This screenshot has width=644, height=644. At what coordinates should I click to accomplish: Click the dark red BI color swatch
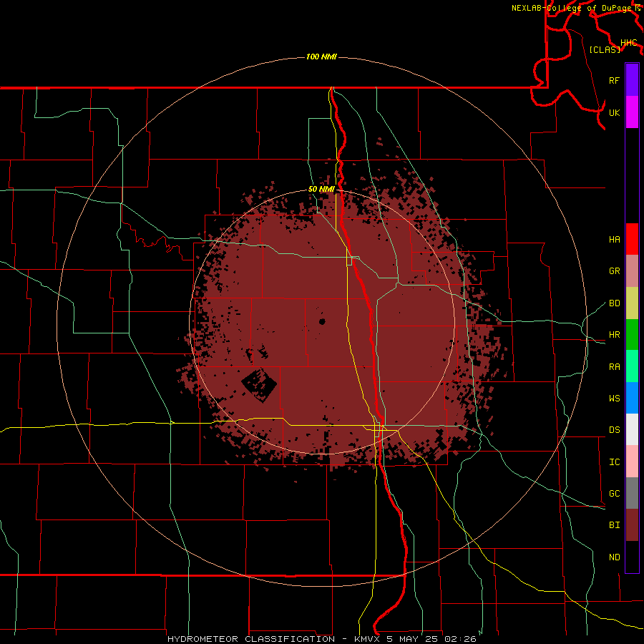pos(632,525)
